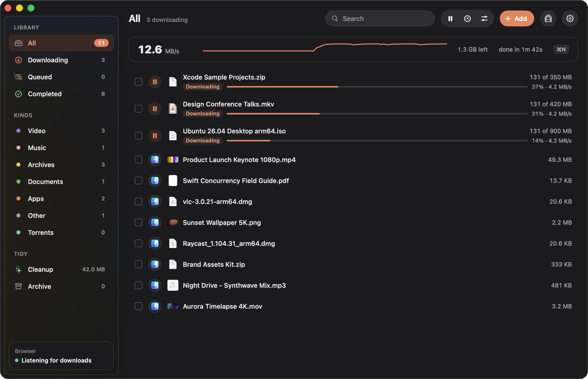Screen dimensions: 588x379
Task: Open the Queued sidebar section
Action: click(61, 77)
